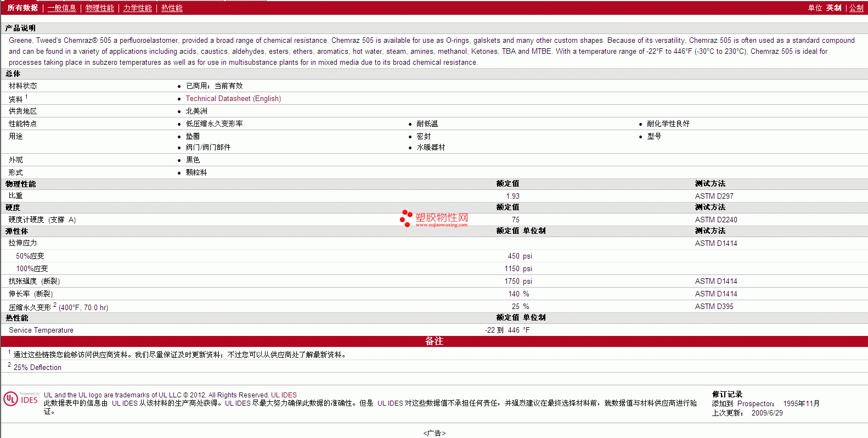Click the 1995年11月 Prospector date
The width and height of the screenshot is (868, 438).
801,403
